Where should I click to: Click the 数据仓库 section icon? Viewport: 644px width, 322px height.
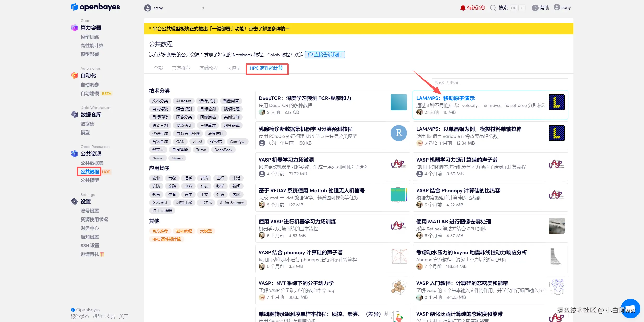click(x=74, y=115)
